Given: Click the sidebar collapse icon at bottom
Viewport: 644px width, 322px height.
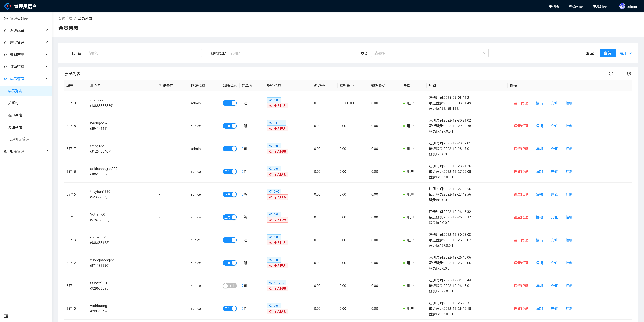Looking at the screenshot, I should click(6, 316).
